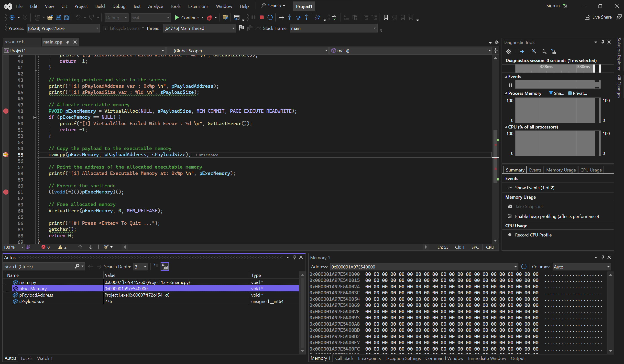Viewport: 624px width, 364px height.
Task: Pin the Diagnostic Tools panel
Action: 603,42
